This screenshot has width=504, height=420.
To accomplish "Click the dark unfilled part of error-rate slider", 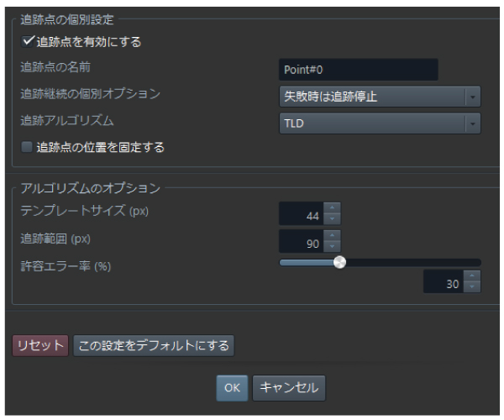I will (412, 262).
